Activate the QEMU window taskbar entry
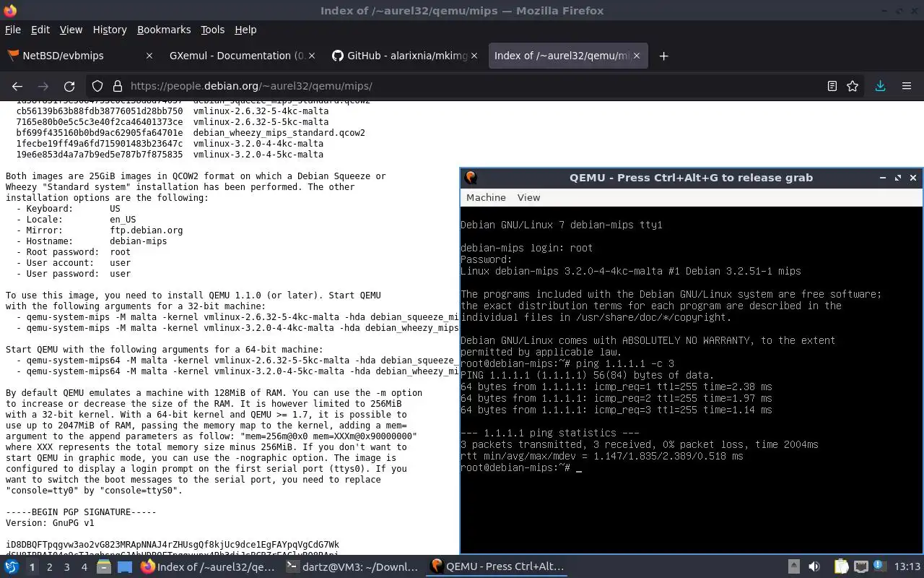The image size is (924, 578). pyautogui.click(x=497, y=567)
